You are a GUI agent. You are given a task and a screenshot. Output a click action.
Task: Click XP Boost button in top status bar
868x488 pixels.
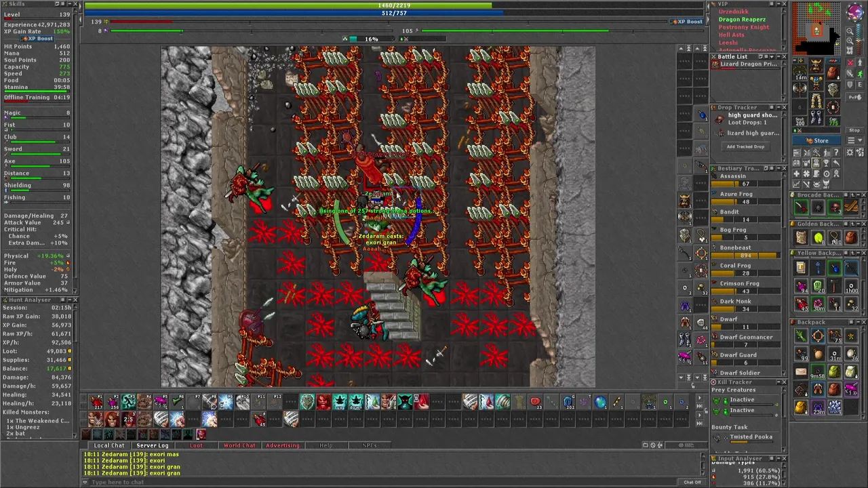click(x=687, y=22)
